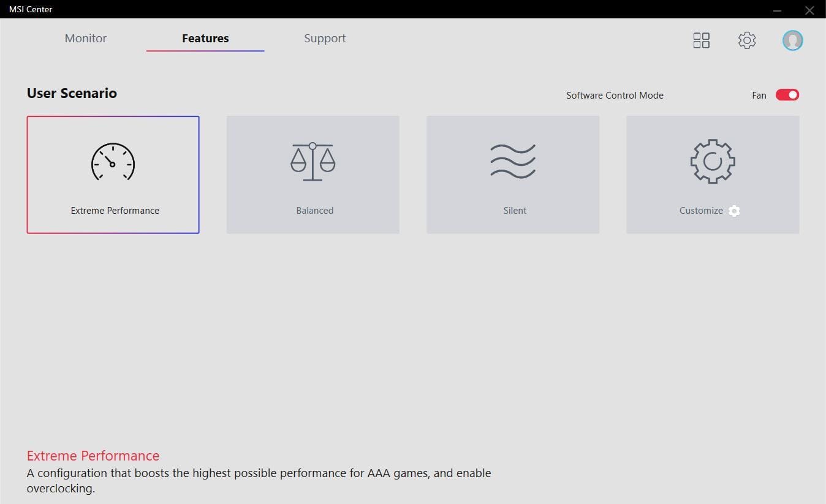This screenshot has height=504, width=826.
Task: Open the user account avatar
Action: (x=792, y=40)
